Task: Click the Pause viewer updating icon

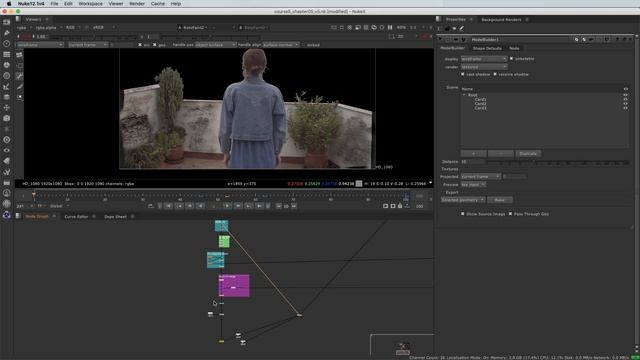Action: coord(390,27)
